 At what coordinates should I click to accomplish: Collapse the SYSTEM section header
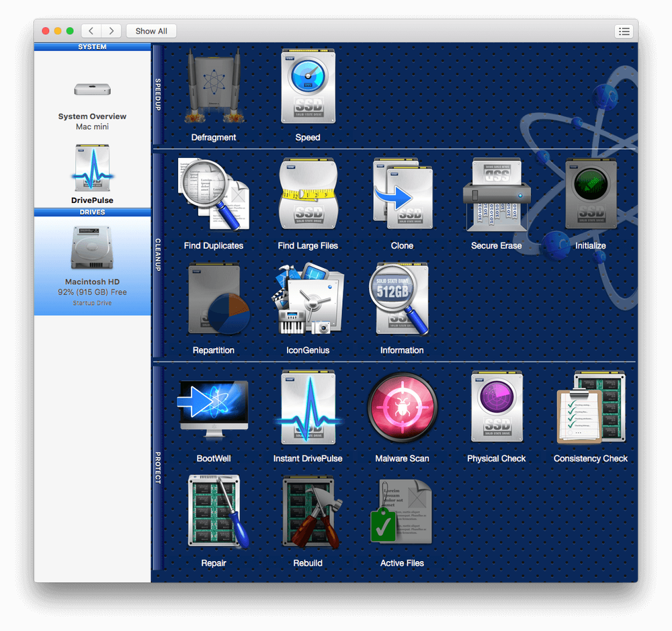(92, 46)
